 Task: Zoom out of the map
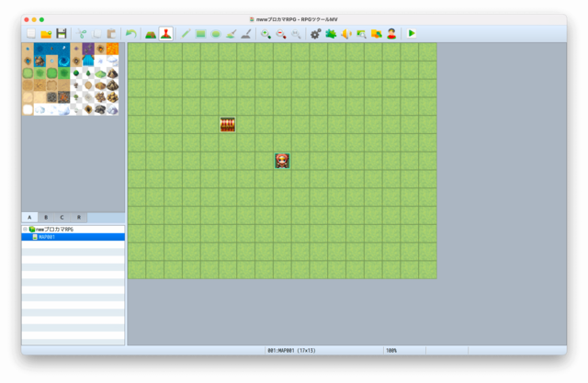coord(281,34)
